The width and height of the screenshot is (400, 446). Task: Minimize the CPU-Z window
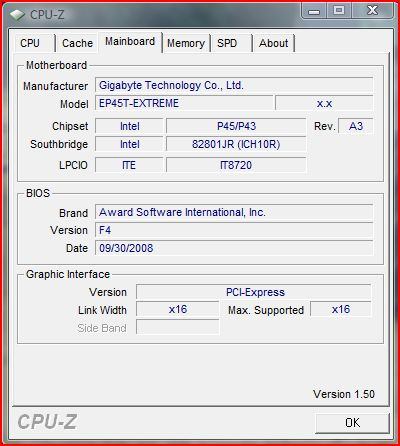313,11
